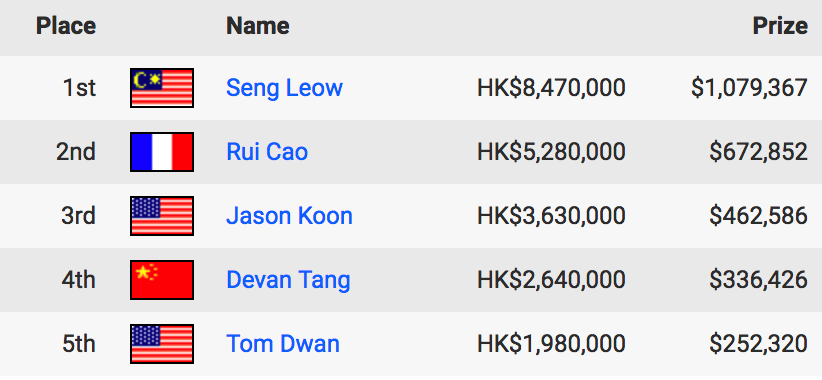
Task: Click the 2nd place cell
Action: point(76,152)
